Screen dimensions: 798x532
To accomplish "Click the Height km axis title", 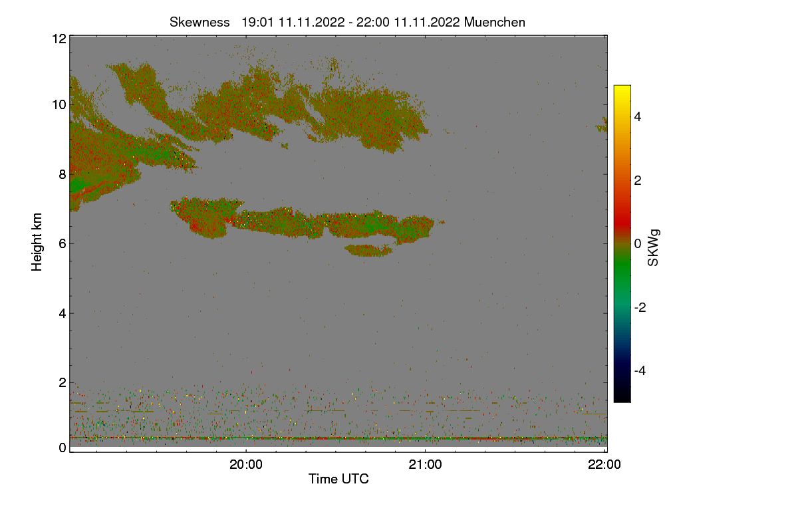I will pos(37,242).
